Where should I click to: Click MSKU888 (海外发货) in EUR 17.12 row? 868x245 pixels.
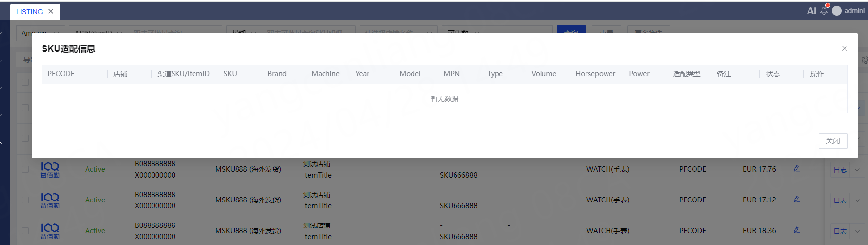248,200
